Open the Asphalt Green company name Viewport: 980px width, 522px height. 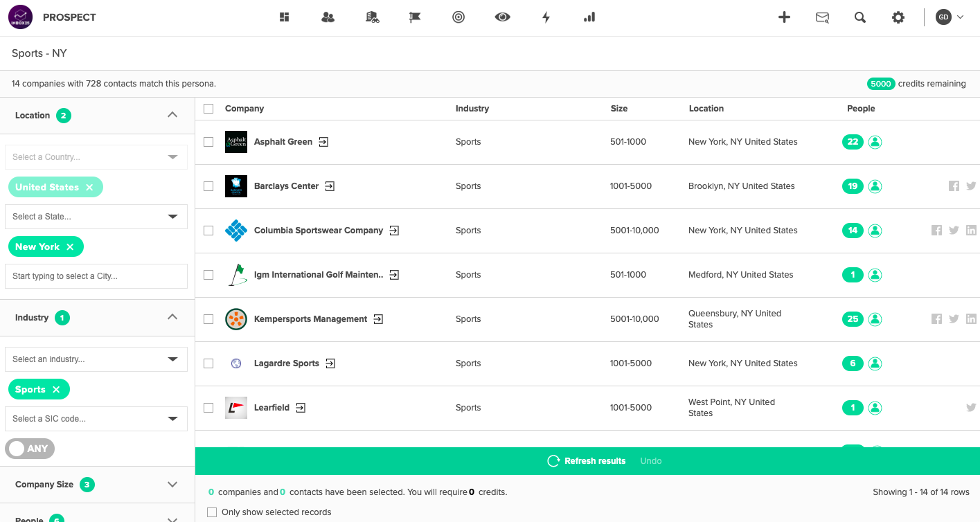pyautogui.click(x=283, y=142)
